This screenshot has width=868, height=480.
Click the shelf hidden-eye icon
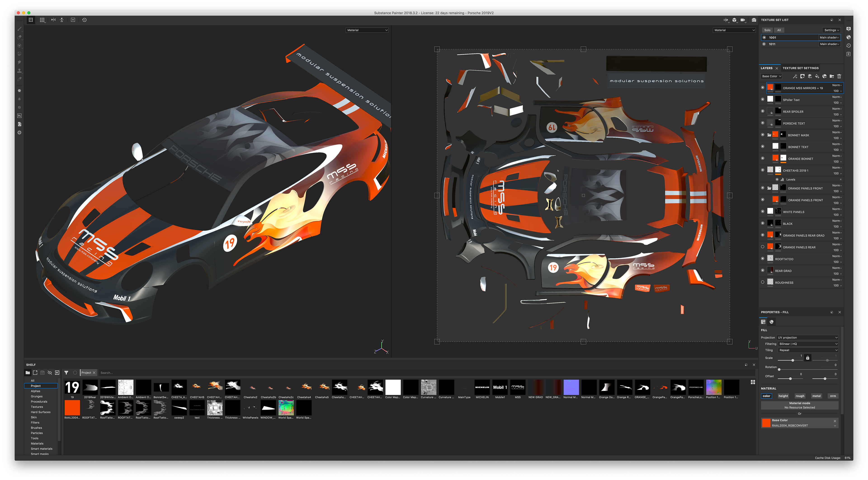(x=50, y=373)
